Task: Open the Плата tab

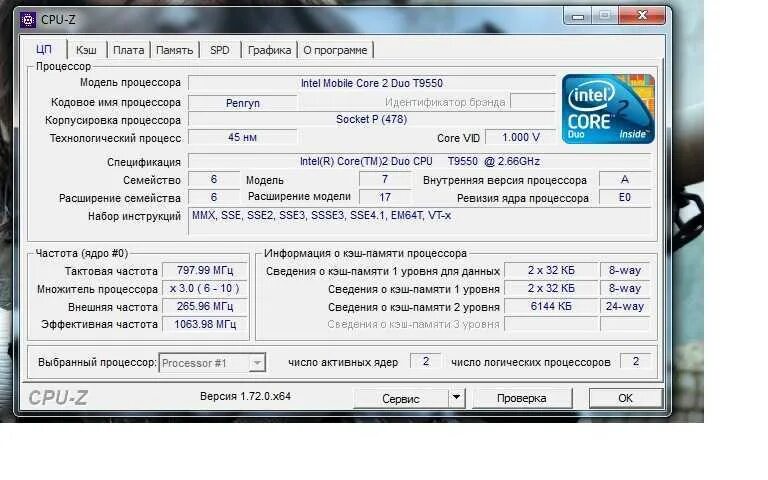Action: coord(128,50)
